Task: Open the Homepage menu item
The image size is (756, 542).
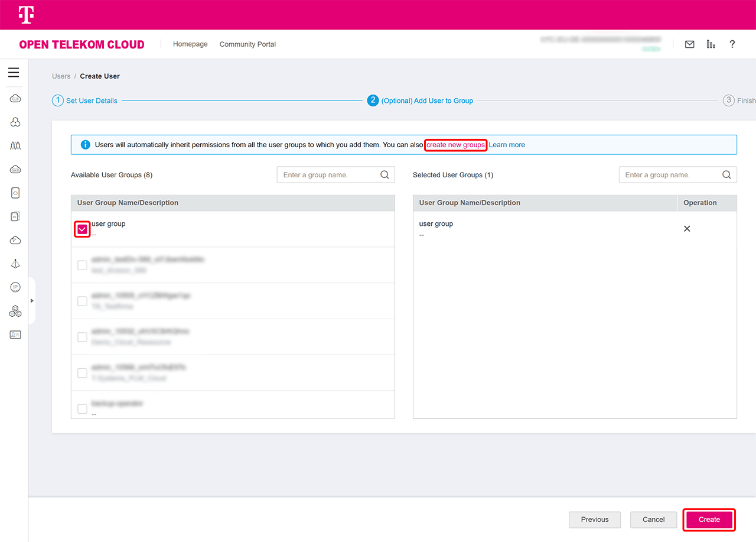Action: (190, 44)
